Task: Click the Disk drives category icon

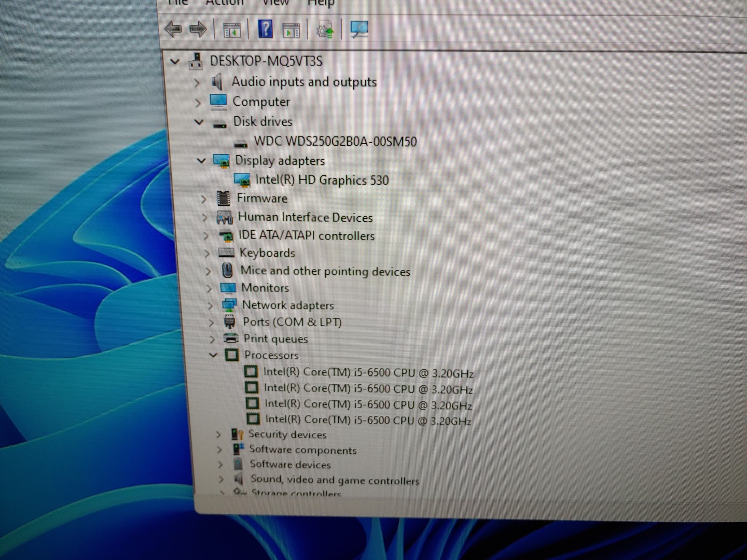Action: [220, 124]
